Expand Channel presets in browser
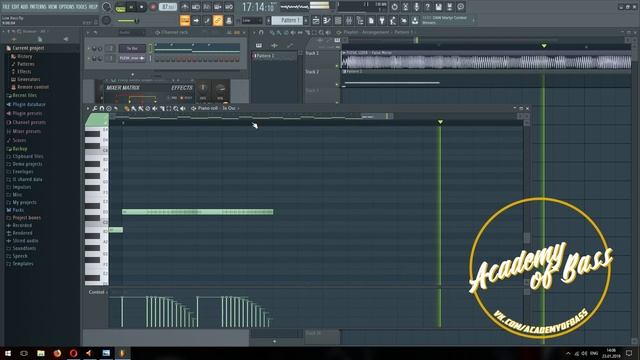The width and height of the screenshot is (640, 360). coord(29,122)
